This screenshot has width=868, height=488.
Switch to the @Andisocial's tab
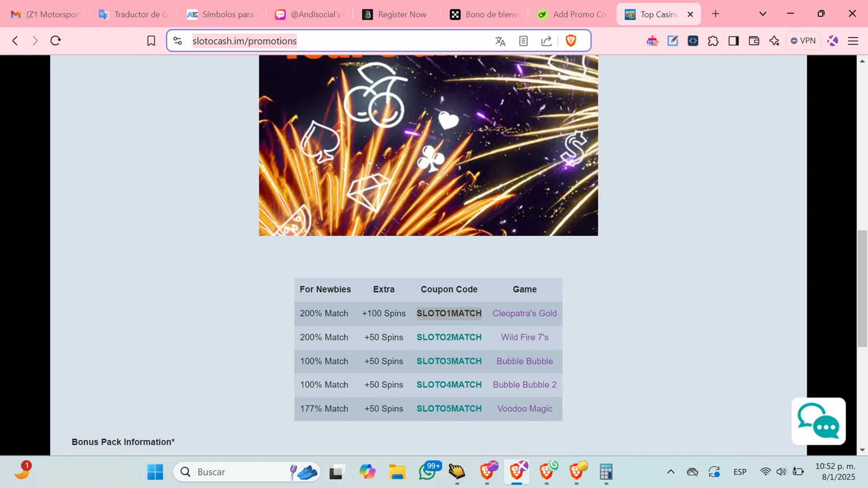(309, 14)
